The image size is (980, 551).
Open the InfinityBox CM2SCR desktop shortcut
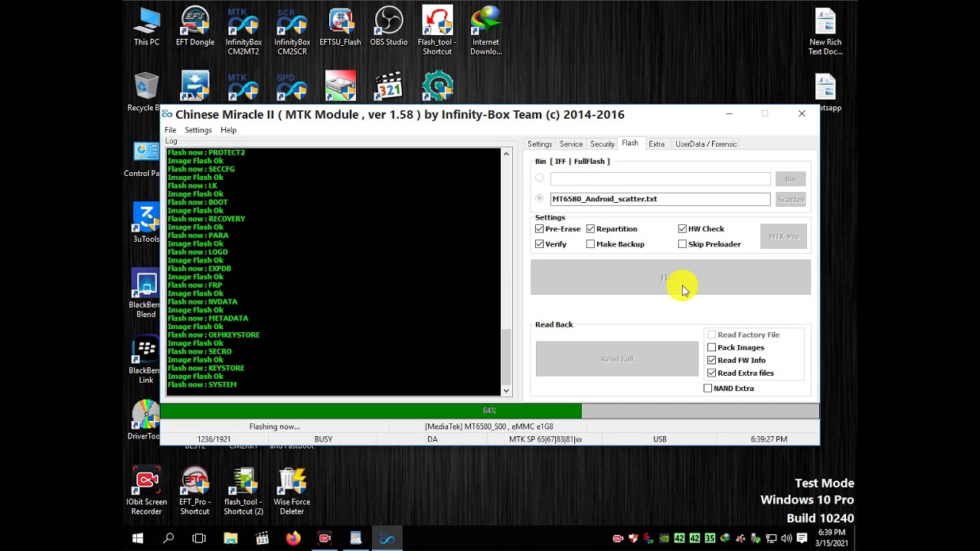(x=291, y=31)
